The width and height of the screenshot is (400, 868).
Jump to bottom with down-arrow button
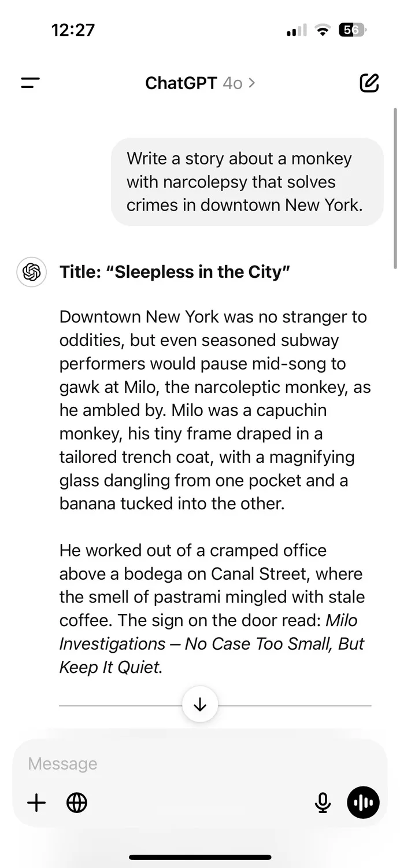click(200, 705)
